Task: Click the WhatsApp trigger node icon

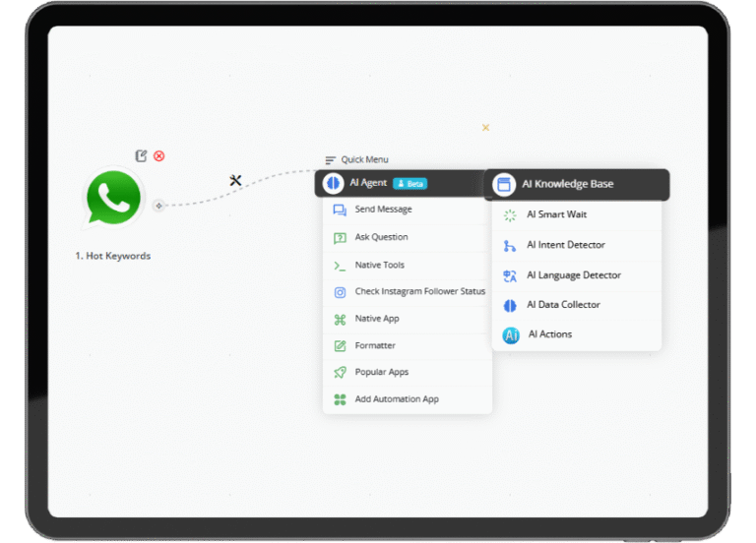Action: 113,198
